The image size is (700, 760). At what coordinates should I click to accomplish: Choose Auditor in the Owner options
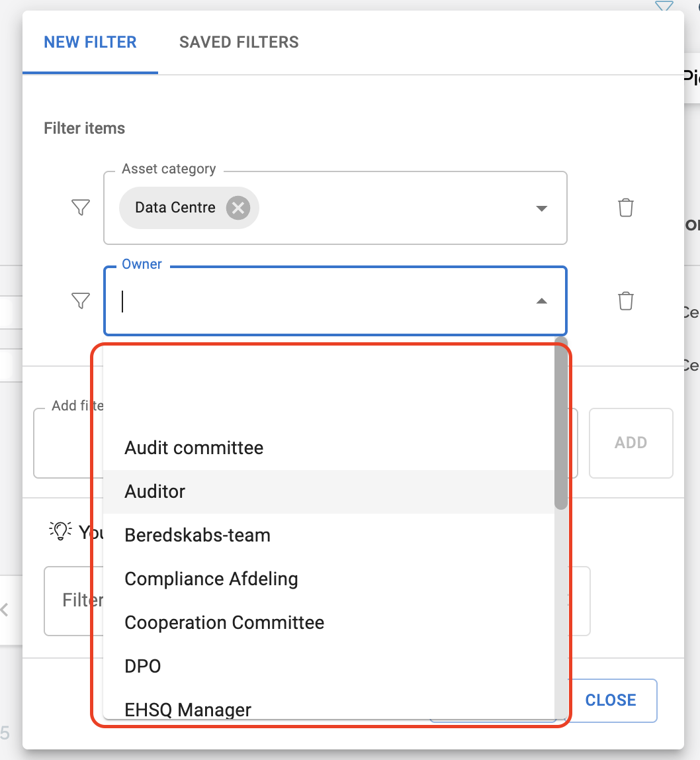click(155, 492)
